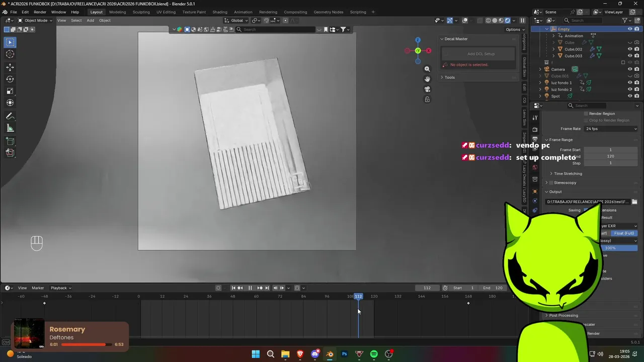Jump to the timeline start frame

[233, 288]
